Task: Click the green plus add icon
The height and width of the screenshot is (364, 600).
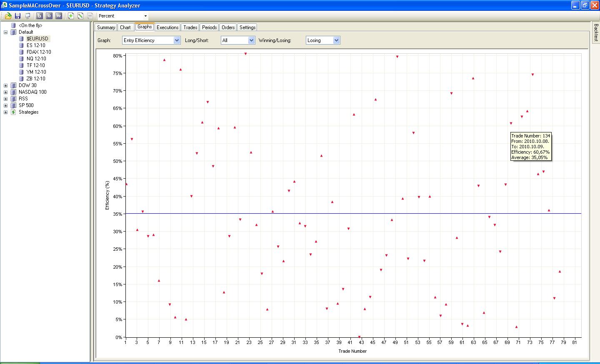Action: pyautogui.click(x=71, y=16)
